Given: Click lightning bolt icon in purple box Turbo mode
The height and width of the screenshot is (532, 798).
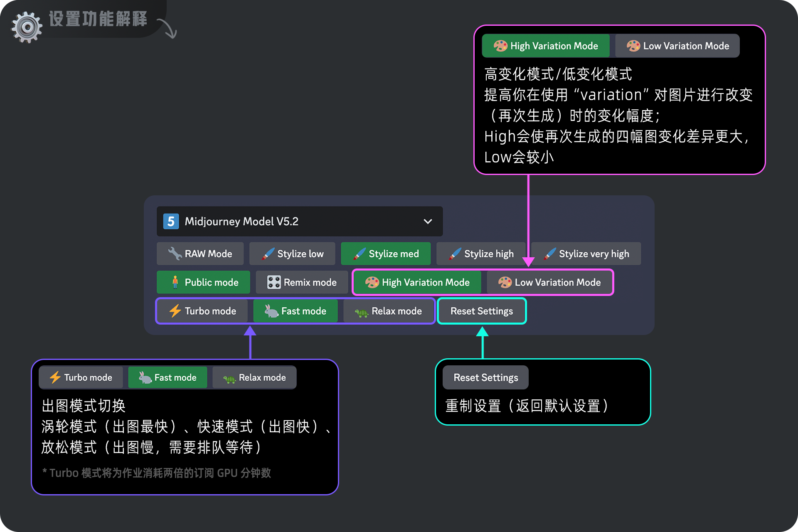Looking at the screenshot, I should click(x=55, y=377).
